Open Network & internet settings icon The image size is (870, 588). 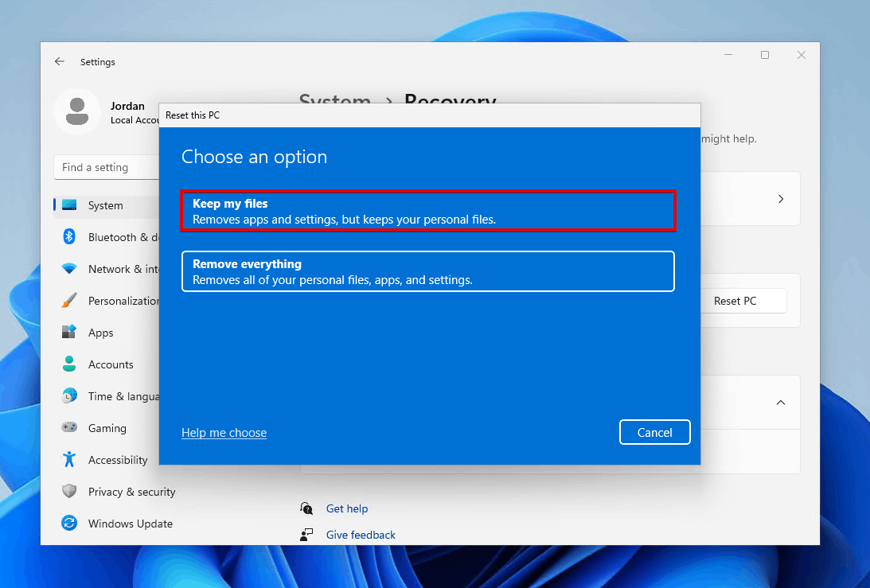pyautogui.click(x=69, y=269)
